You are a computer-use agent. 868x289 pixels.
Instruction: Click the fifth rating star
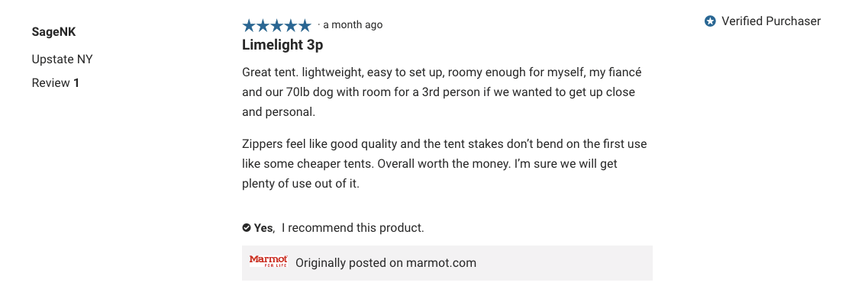point(305,25)
